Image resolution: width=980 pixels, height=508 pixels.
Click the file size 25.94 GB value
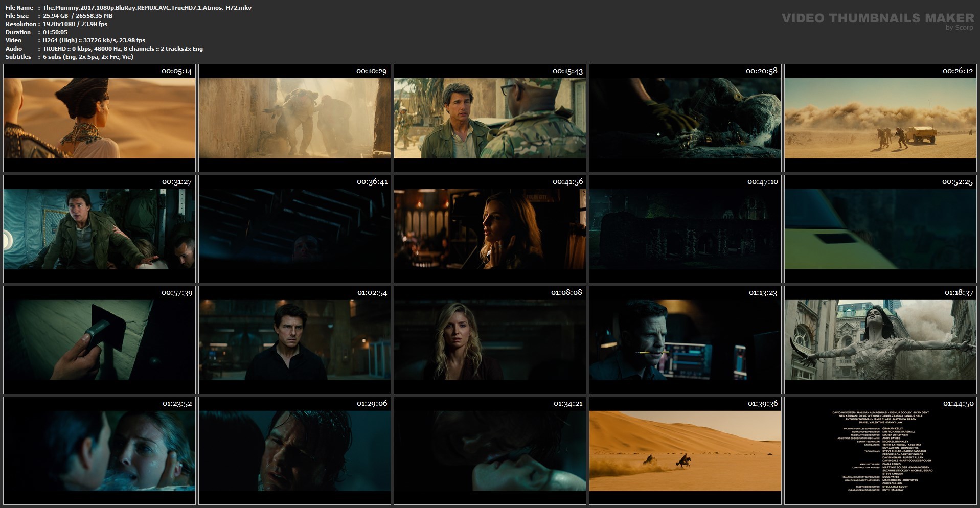tap(78, 16)
